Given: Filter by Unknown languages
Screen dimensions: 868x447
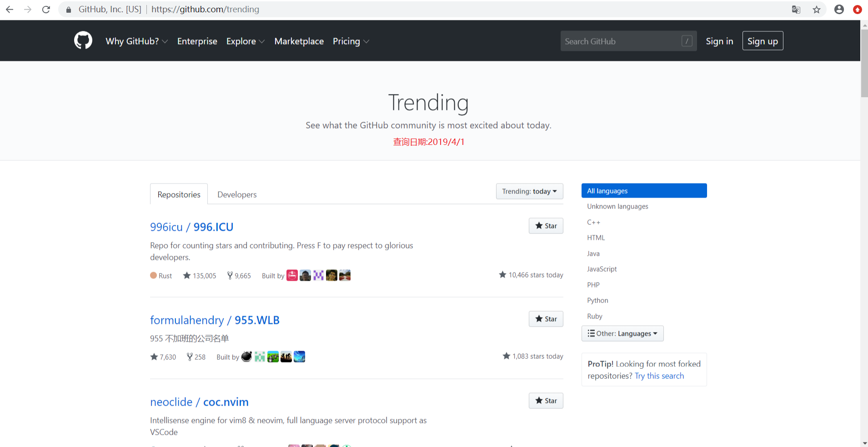Looking at the screenshot, I should 617,206.
